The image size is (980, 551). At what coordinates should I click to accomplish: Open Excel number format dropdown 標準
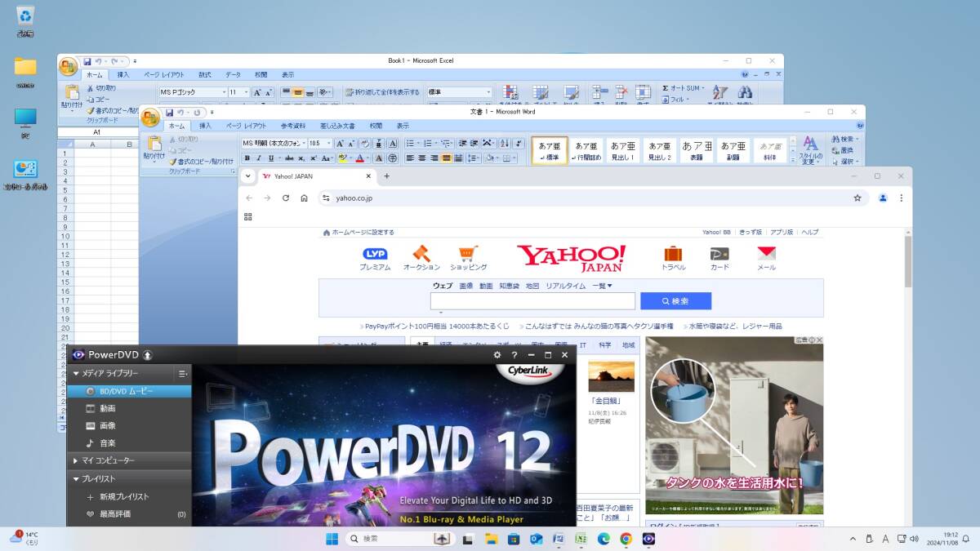(x=488, y=92)
